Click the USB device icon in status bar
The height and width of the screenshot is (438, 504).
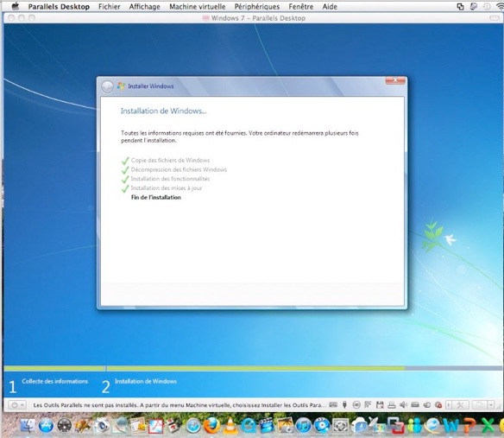pyautogui.click(x=344, y=405)
